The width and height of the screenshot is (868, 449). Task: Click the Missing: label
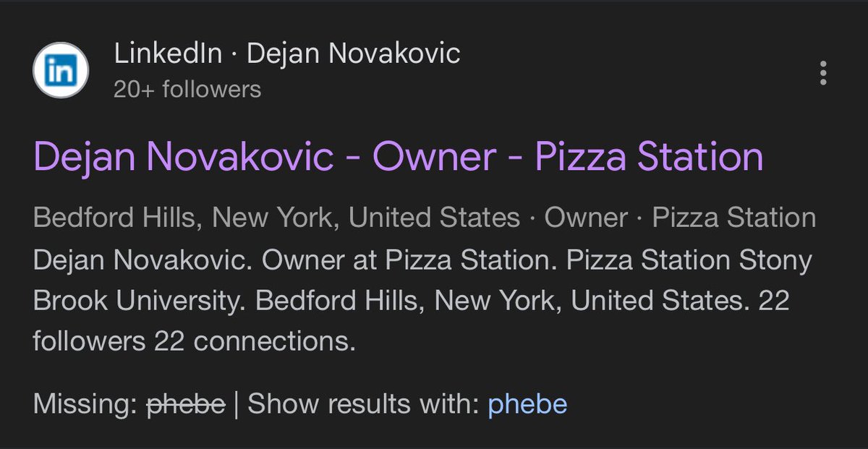tap(84, 405)
